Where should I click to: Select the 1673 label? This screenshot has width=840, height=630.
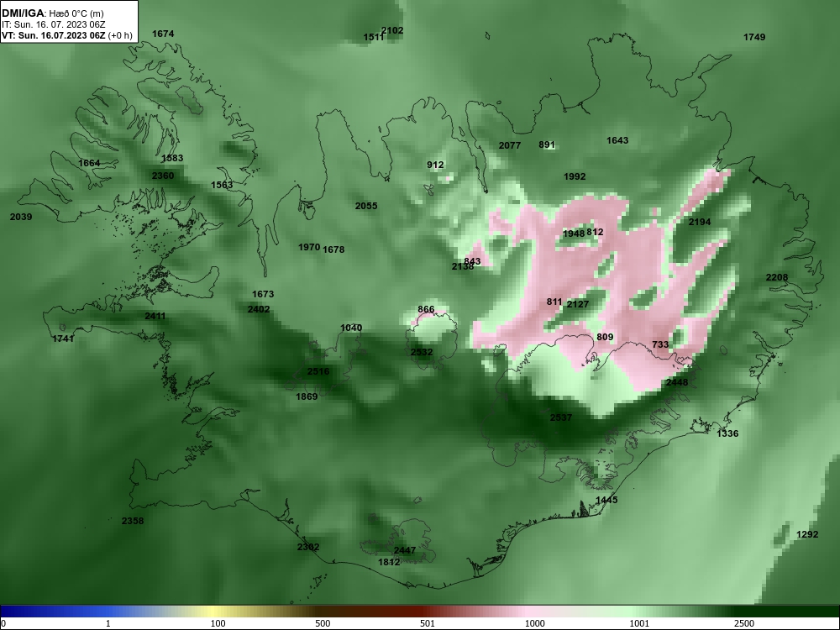[x=262, y=294]
